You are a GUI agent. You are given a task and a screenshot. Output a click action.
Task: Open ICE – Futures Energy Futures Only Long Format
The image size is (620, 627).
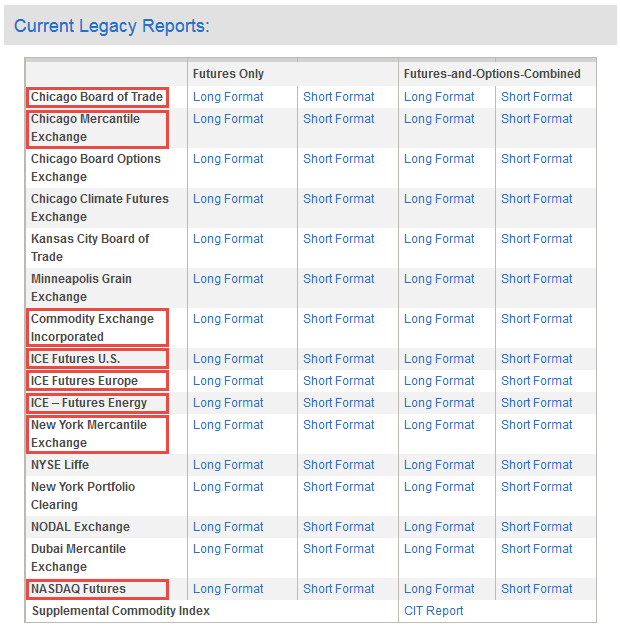228,403
